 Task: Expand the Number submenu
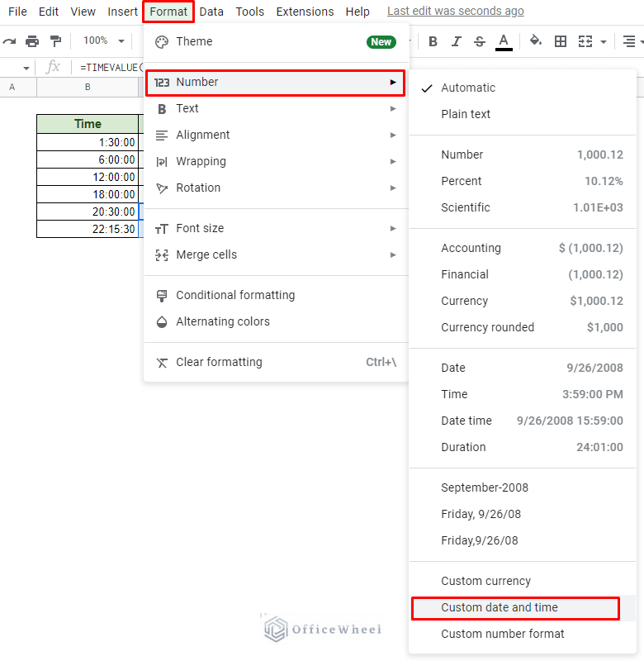(275, 82)
